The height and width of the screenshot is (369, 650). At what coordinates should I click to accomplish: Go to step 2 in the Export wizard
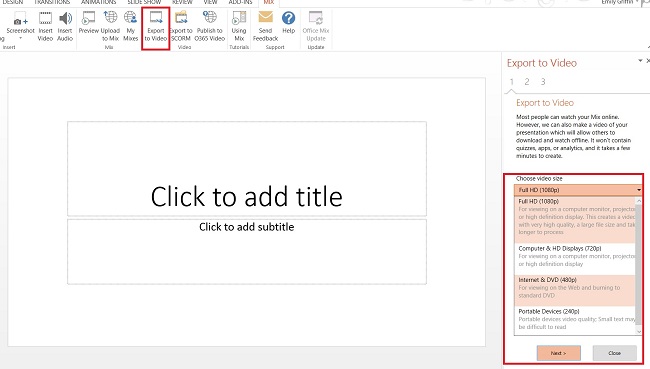pos(527,82)
